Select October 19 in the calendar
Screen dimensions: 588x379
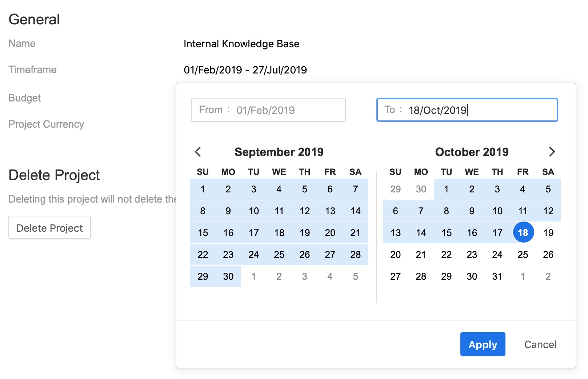[x=548, y=233]
